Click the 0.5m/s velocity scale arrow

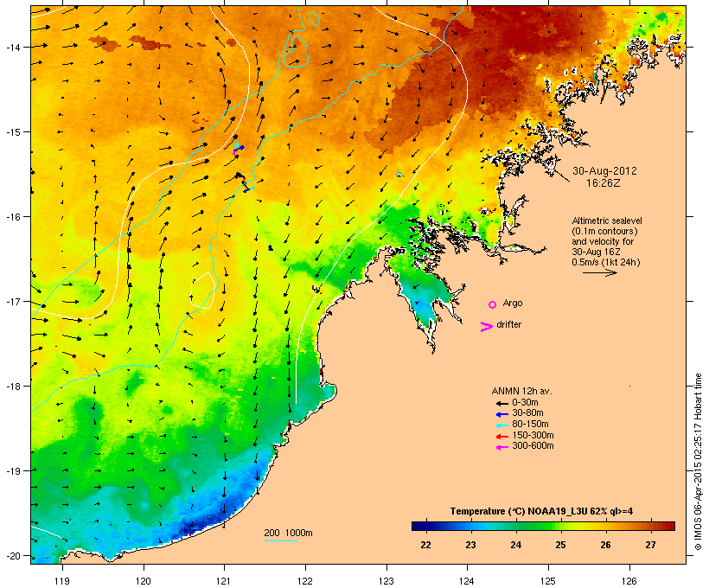click(599, 272)
